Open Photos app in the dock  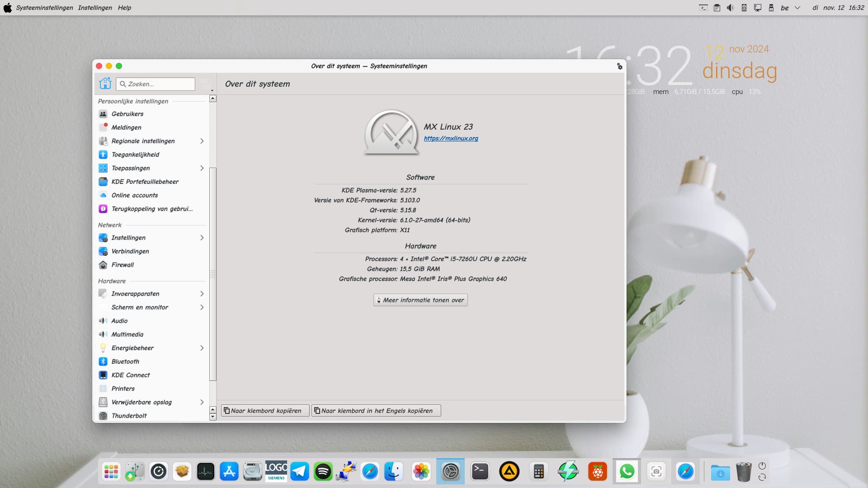421,472
